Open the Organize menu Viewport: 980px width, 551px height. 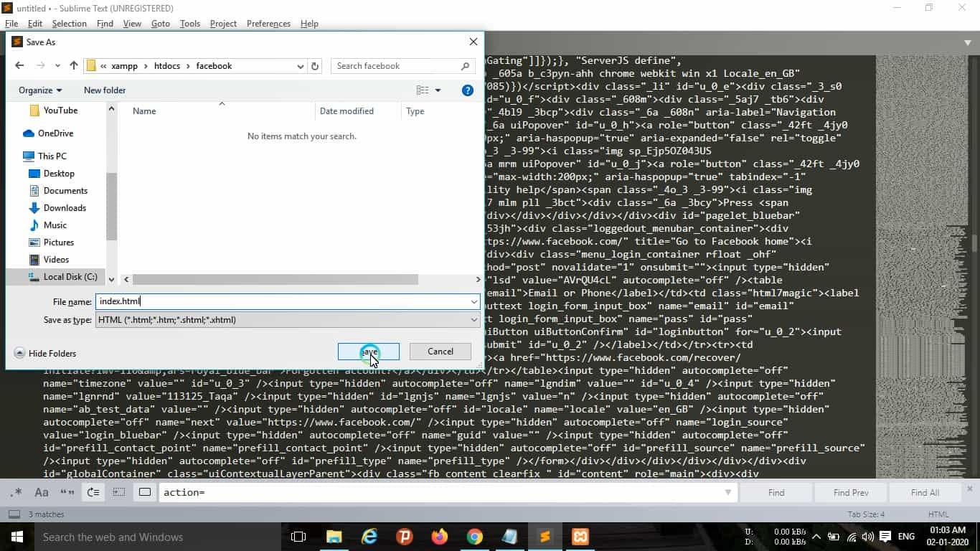(40, 90)
